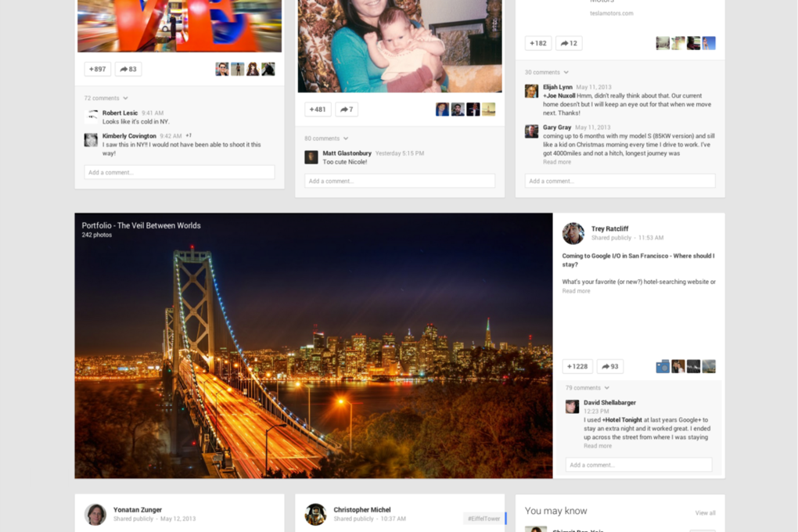This screenshot has width=798, height=532.
Task: Expand the 80 comments dropdown
Action: pos(327,138)
